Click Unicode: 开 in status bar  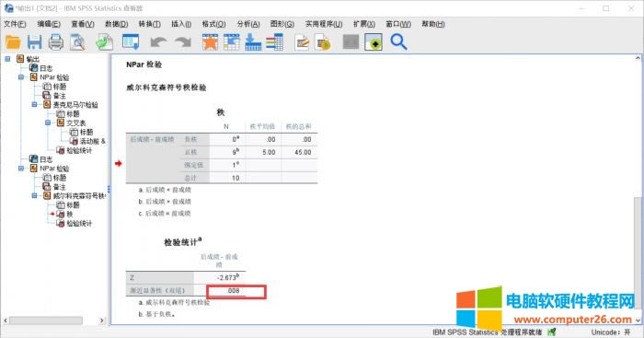(x=611, y=332)
